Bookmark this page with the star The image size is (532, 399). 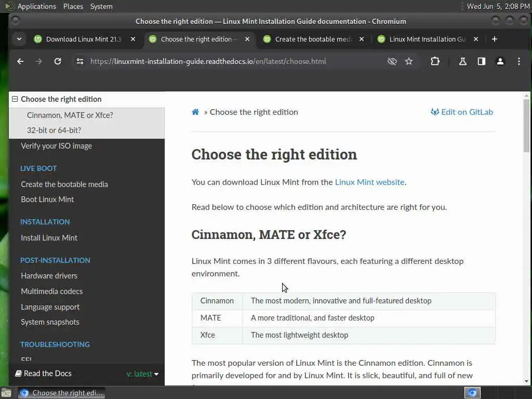point(409,61)
